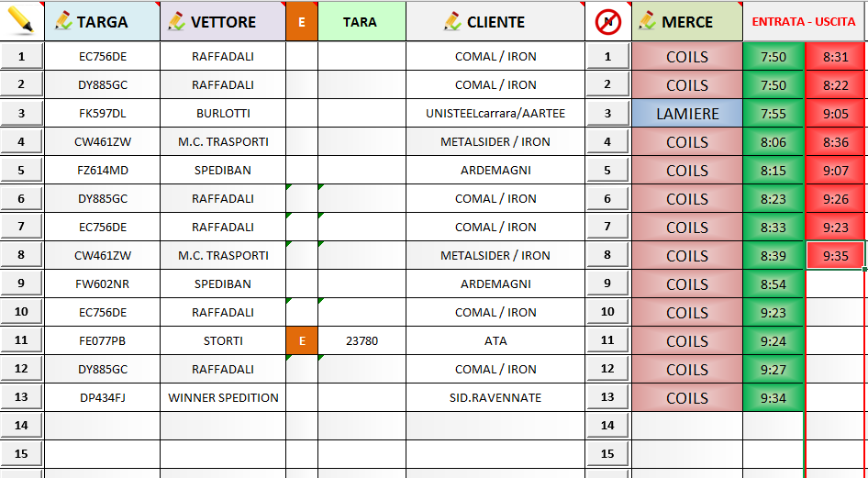Select vettore cell STORTI
Viewport: 868px width, 478px height.
coord(223,340)
